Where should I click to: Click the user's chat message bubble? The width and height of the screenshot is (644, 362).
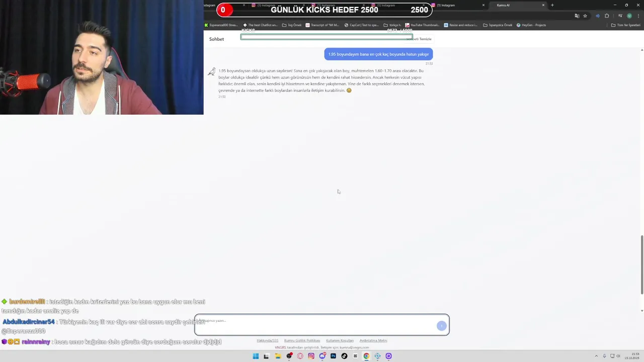click(x=378, y=54)
